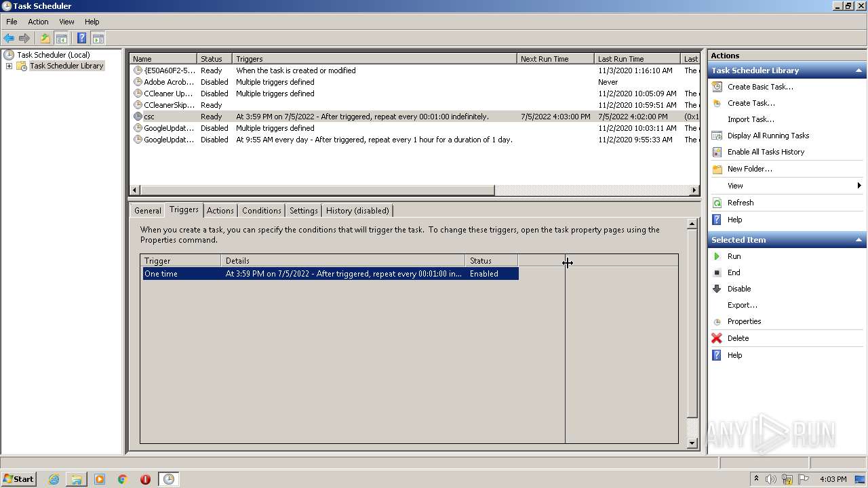868x488 pixels.
Task: Open the Help menu
Action: pos(92,22)
